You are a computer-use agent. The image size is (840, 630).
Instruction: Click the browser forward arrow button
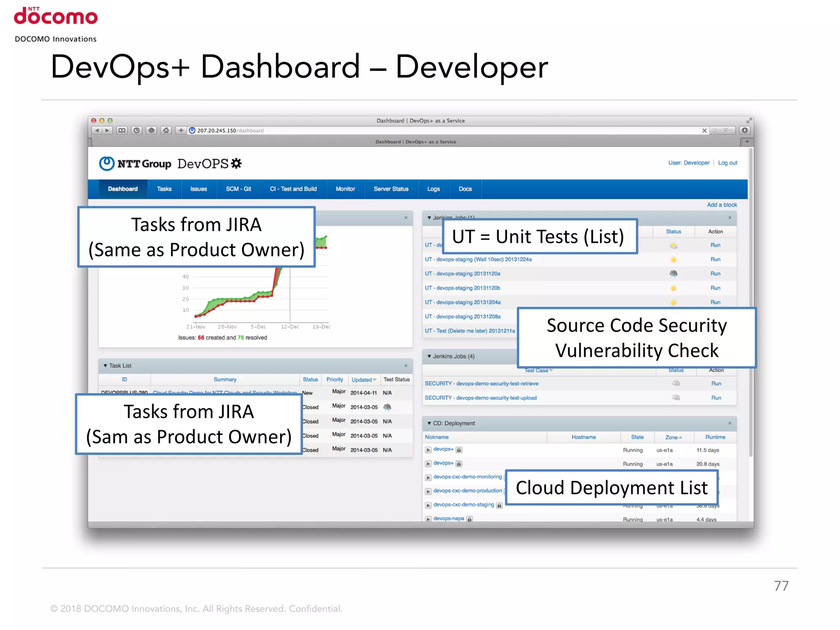click(x=107, y=130)
